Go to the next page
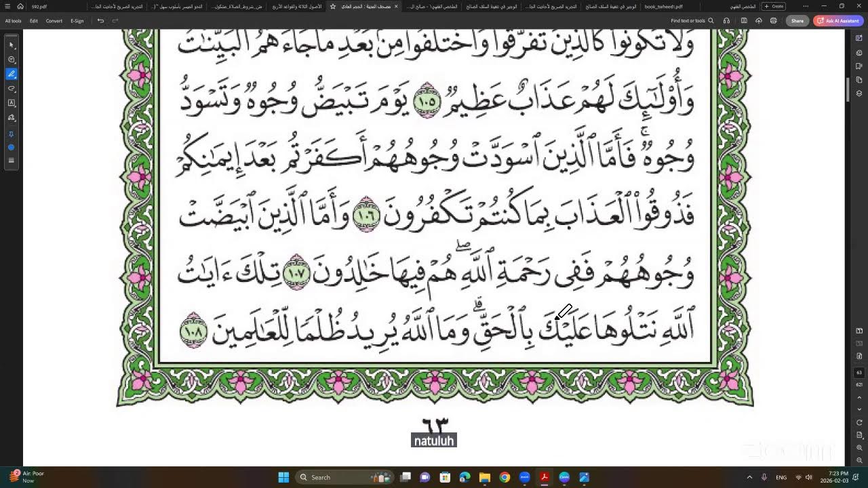Viewport: 868px width, 488px height. click(x=859, y=409)
